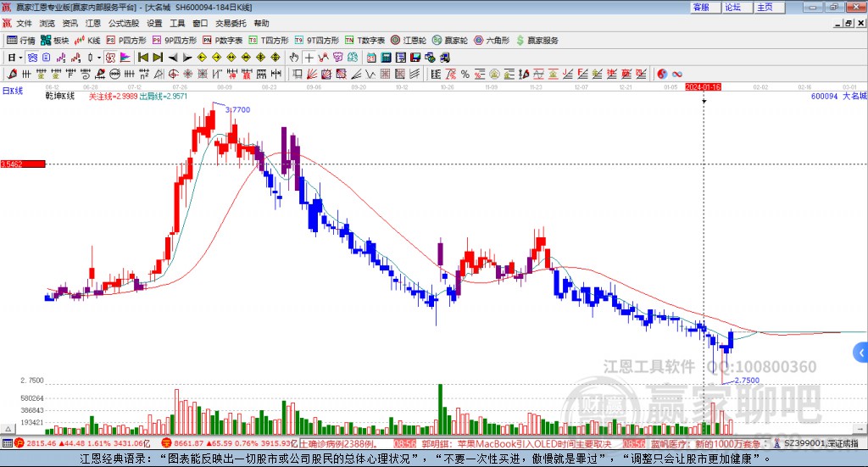This screenshot has height=467, width=868.
Task: Open the 六角形 hexagon tool
Action: click(492, 41)
